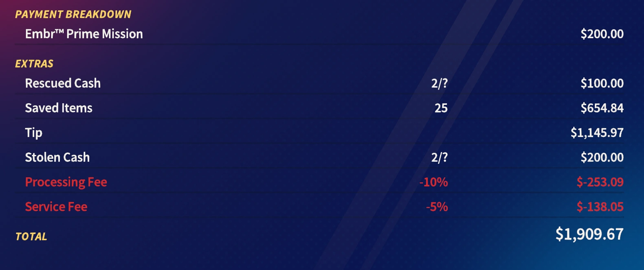Click the -10% Processing Fee percentage
Image resolution: width=644 pixels, height=270 pixels.
(x=433, y=182)
